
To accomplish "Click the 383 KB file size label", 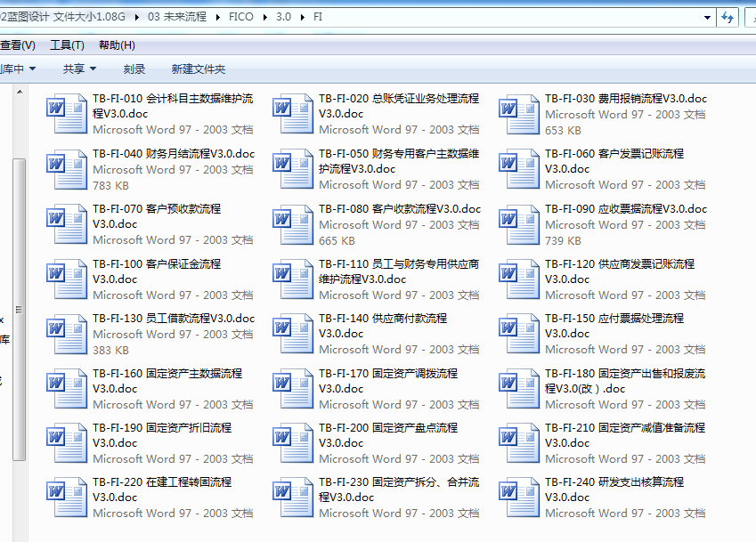I will (111, 351).
